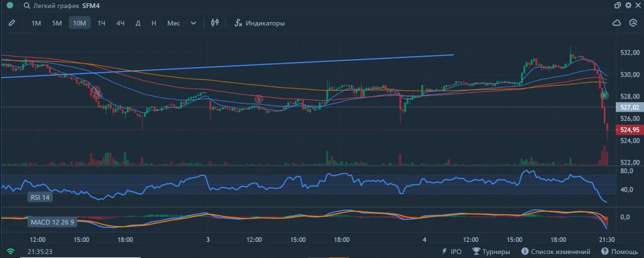The height and width of the screenshot is (258, 644).
Task: Switch to 1М timeframe
Action: coord(36,23)
